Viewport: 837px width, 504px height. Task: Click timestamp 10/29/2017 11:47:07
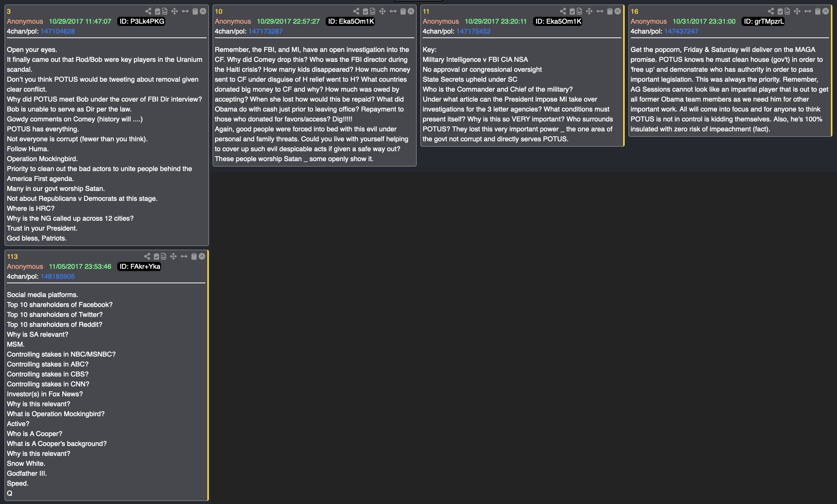[80, 21]
